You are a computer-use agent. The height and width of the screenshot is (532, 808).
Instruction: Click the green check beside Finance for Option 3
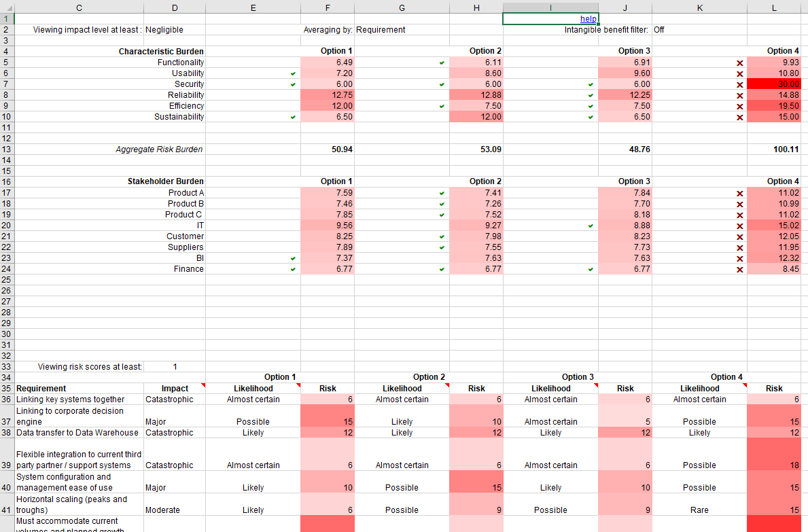[590, 268]
